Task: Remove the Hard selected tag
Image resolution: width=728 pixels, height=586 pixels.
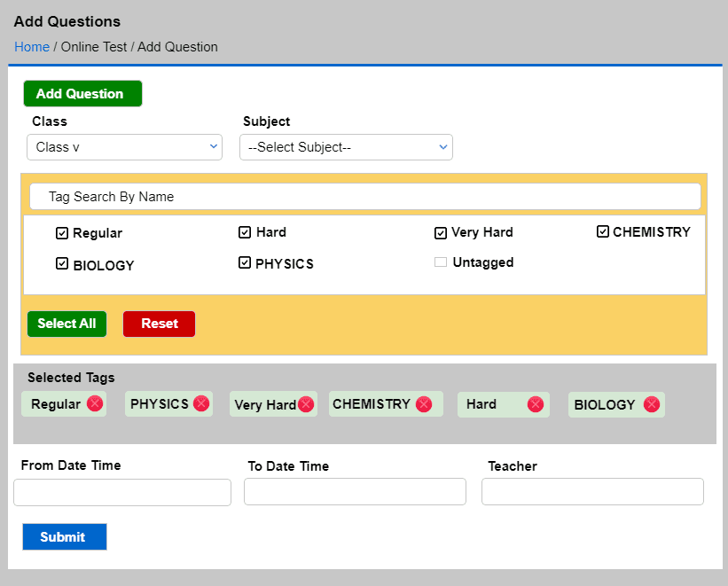Action: tap(536, 404)
